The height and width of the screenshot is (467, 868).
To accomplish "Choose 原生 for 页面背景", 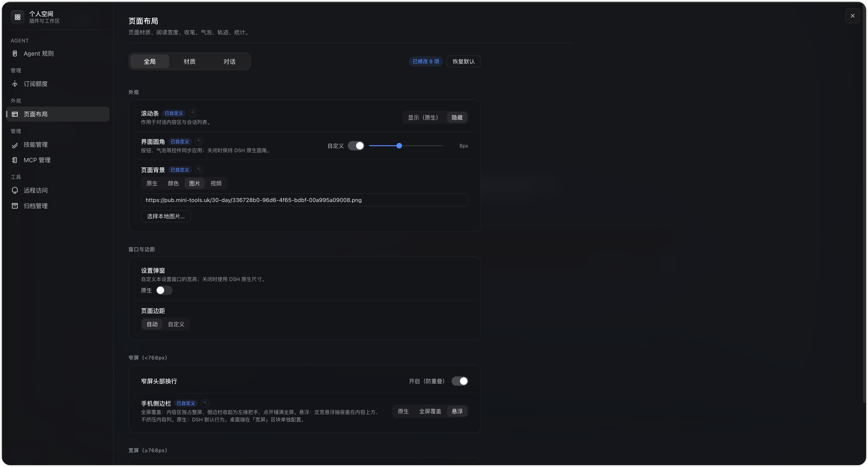I will (x=152, y=183).
